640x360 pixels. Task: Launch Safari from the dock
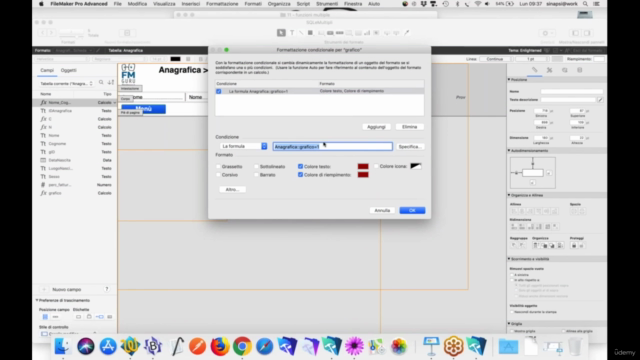(x=264, y=346)
